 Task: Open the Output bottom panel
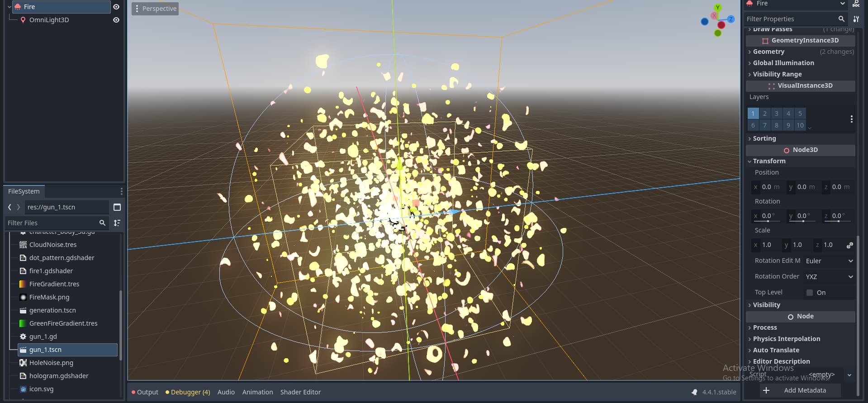[x=145, y=392]
